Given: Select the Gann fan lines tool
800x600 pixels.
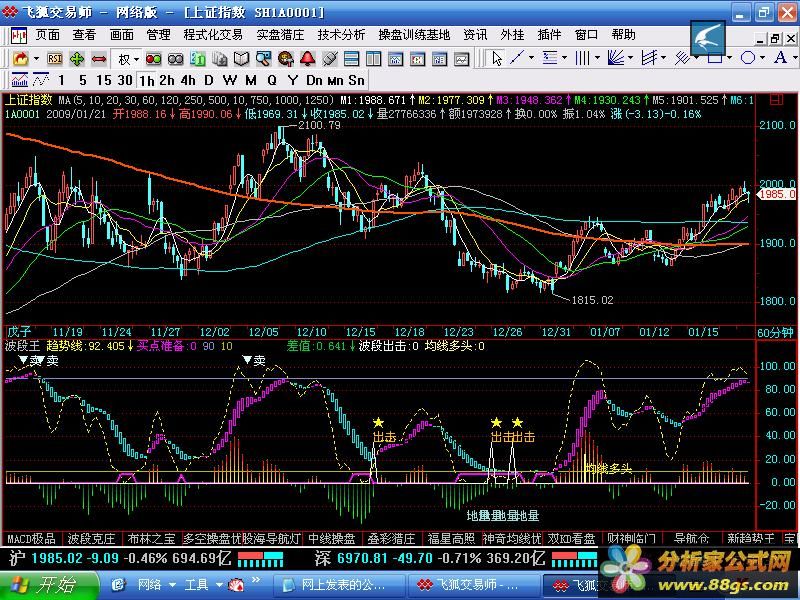Looking at the screenshot, I should coord(616,58).
